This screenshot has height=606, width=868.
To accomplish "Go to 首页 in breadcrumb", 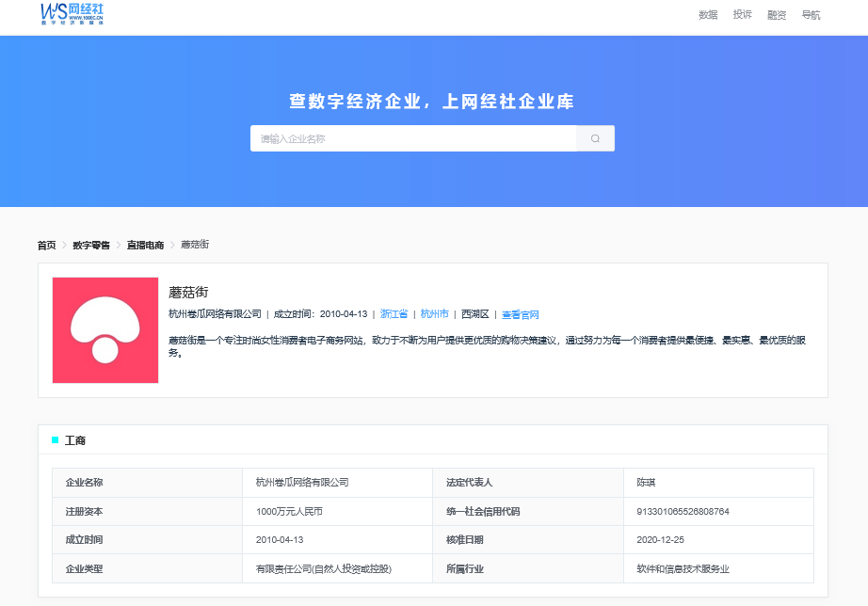I will 46,246.
